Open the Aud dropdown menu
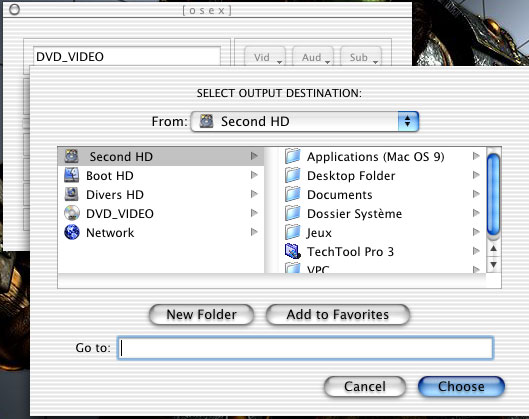 (313, 57)
